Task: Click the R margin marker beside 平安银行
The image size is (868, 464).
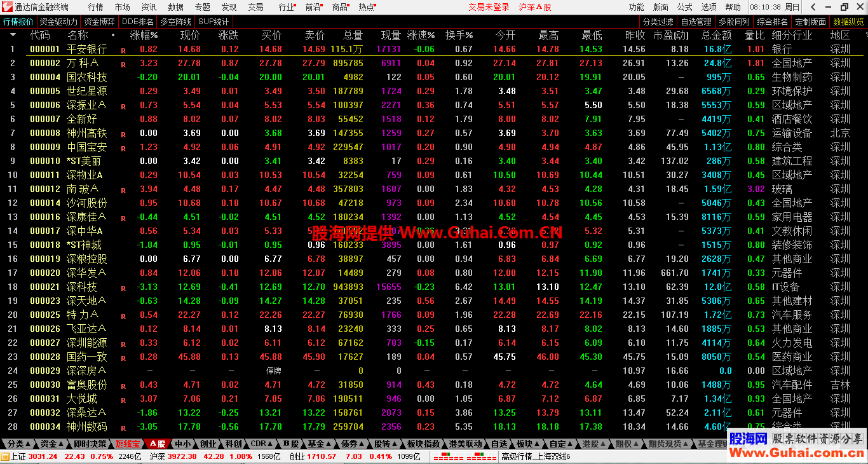Action: [x=123, y=50]
